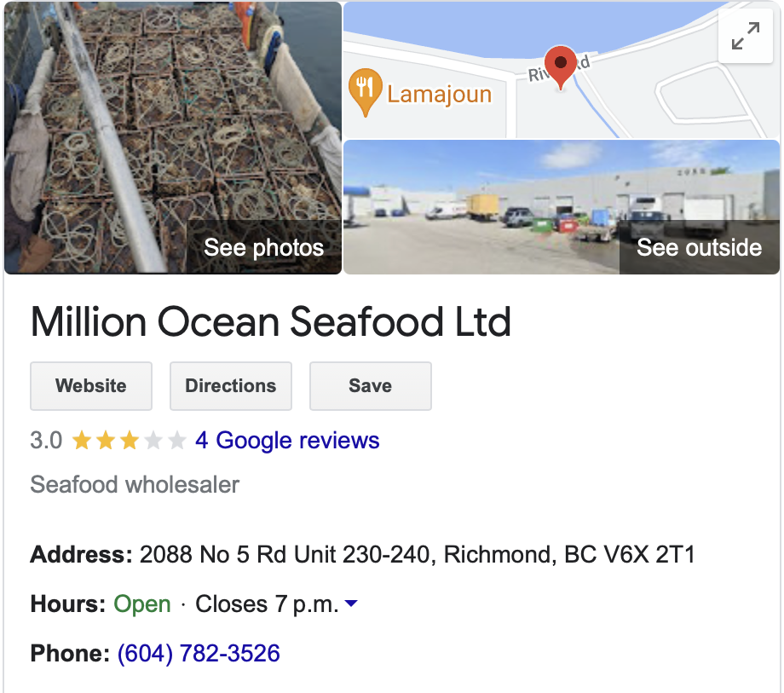Open the See photos thumbnail

click(173, 138)
